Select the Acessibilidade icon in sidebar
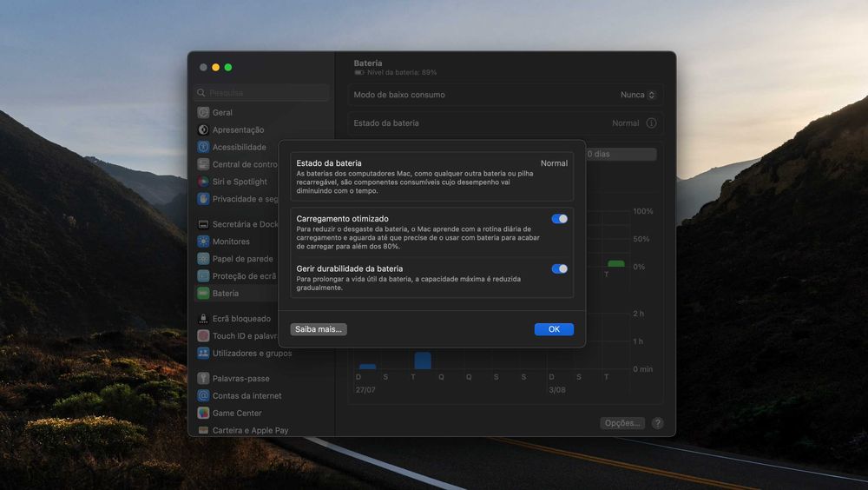The height and width of the screenshot is (490, 868). [203, 147]
